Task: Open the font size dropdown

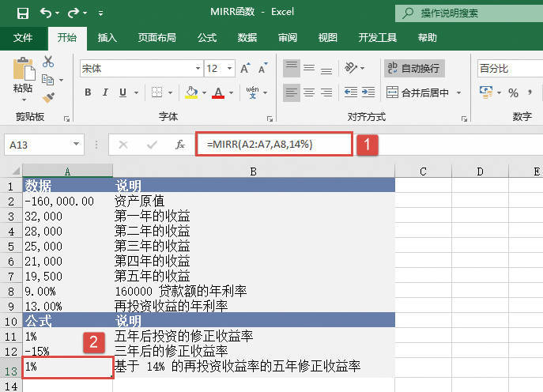Action: pos(229,69)
